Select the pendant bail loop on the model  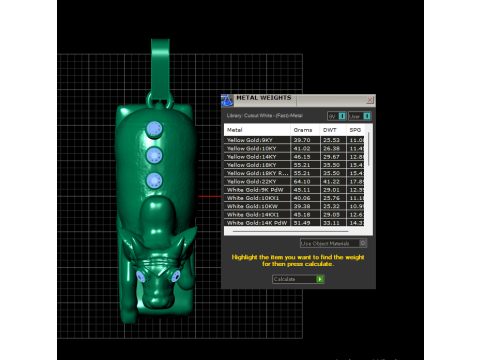(x=160, y=70)
